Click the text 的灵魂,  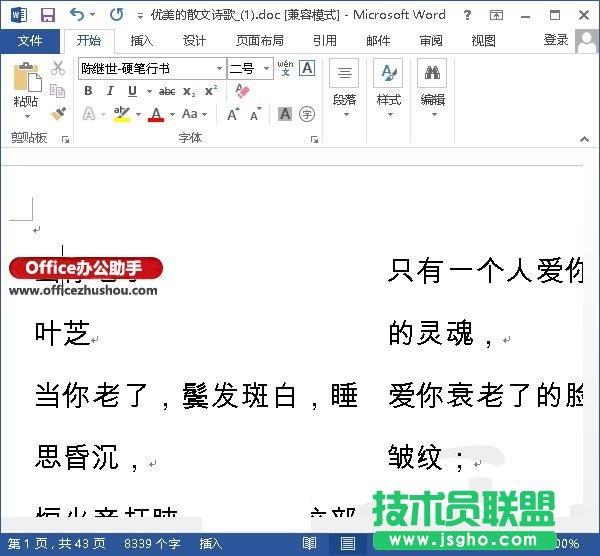coord(440,333)
